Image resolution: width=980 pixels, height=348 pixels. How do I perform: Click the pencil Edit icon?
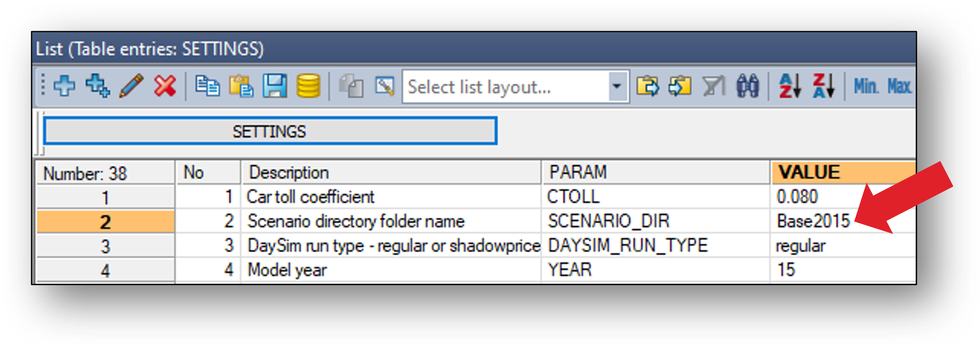pos(131,86)
